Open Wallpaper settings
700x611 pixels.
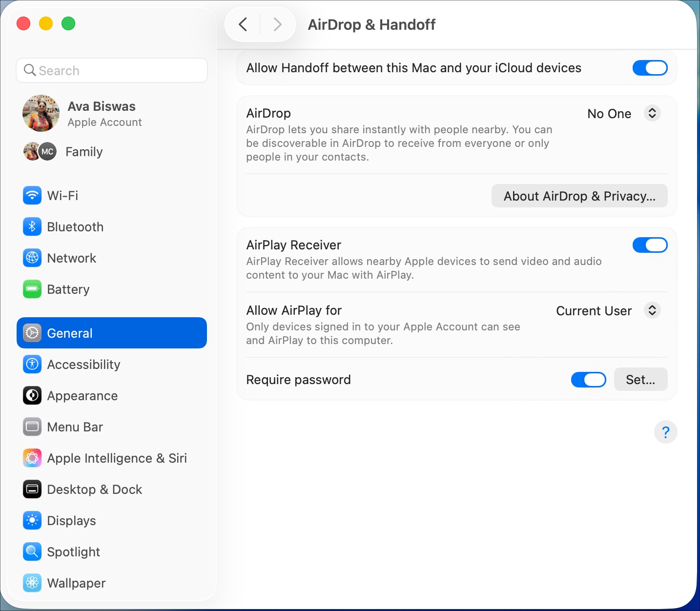click(76, 583)
